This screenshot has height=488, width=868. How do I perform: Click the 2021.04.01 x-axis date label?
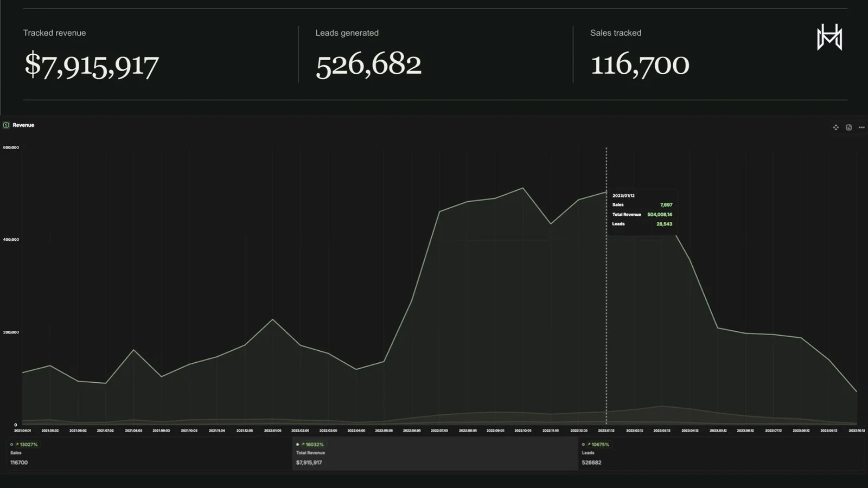tap(22, 431)
